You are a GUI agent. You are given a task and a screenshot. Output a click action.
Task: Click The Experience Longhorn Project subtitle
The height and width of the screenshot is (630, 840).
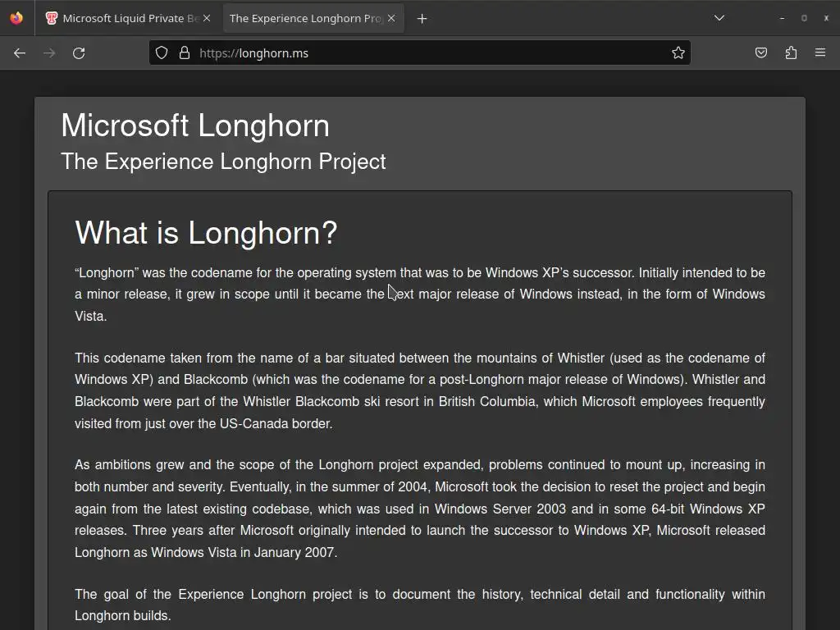coord(223,162)
